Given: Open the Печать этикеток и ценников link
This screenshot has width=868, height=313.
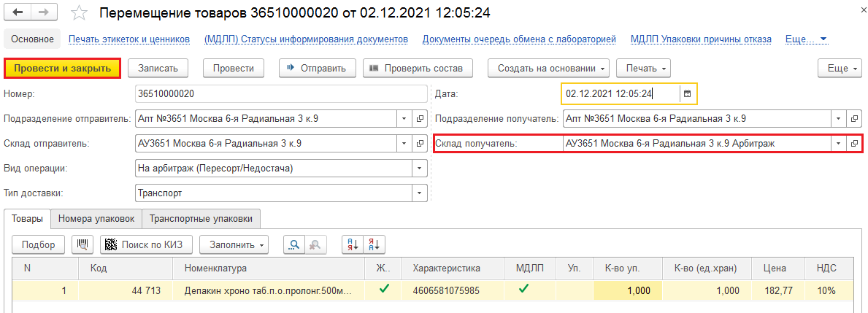Looking at the screenshot, I should (x=129, y=39).
